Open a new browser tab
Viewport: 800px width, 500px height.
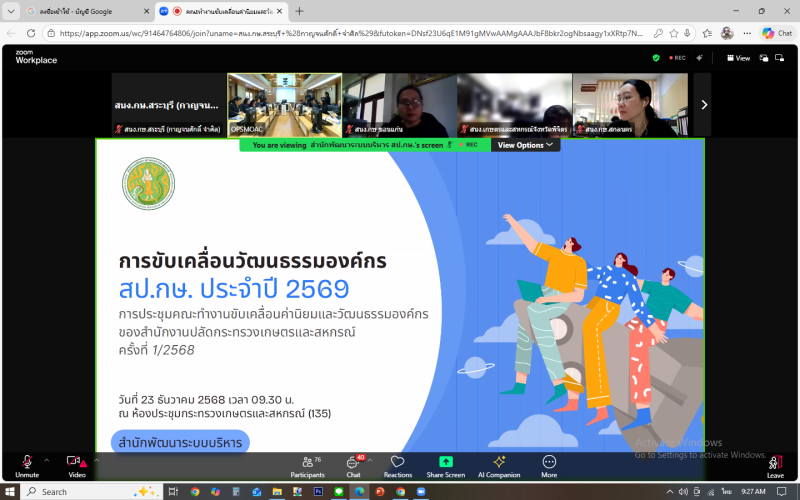(299, 11)
